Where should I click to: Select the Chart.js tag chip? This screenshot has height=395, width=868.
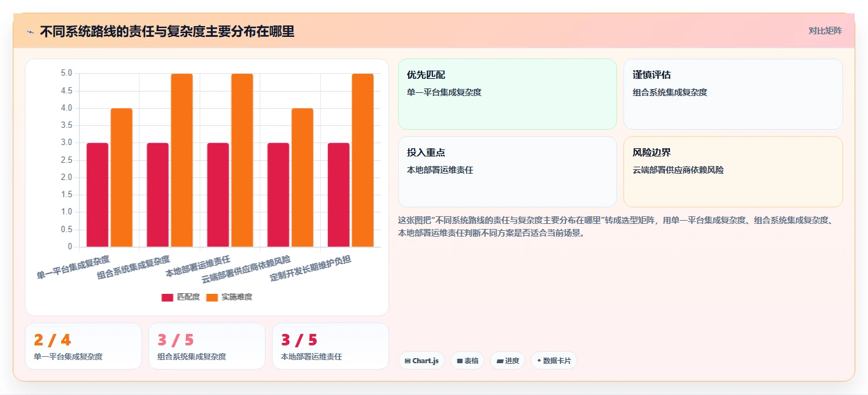point(422,361)
